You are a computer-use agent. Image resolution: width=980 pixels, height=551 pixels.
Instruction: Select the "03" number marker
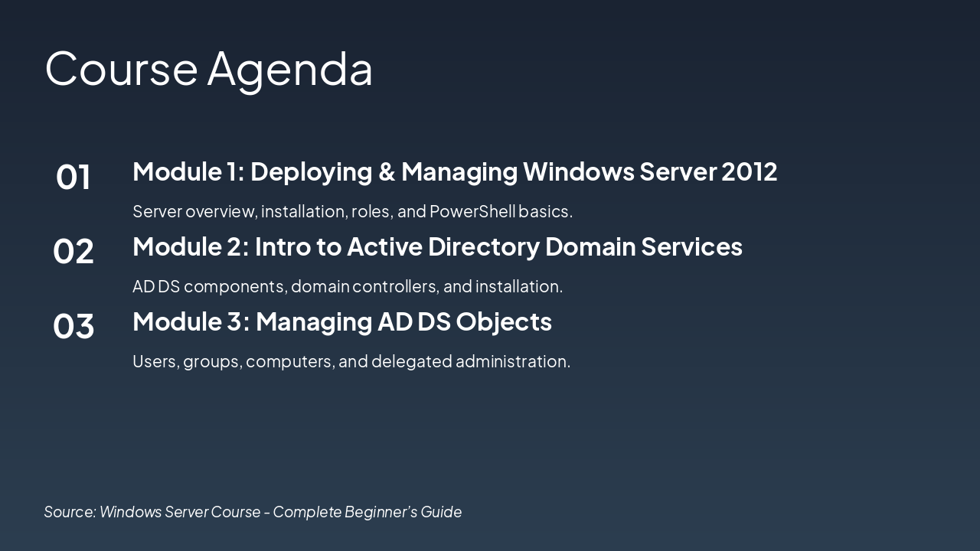point(73,328)
